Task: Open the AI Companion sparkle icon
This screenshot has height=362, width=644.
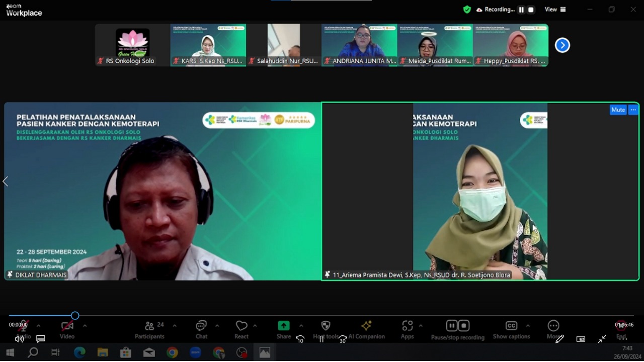Action: coord(366,326)
